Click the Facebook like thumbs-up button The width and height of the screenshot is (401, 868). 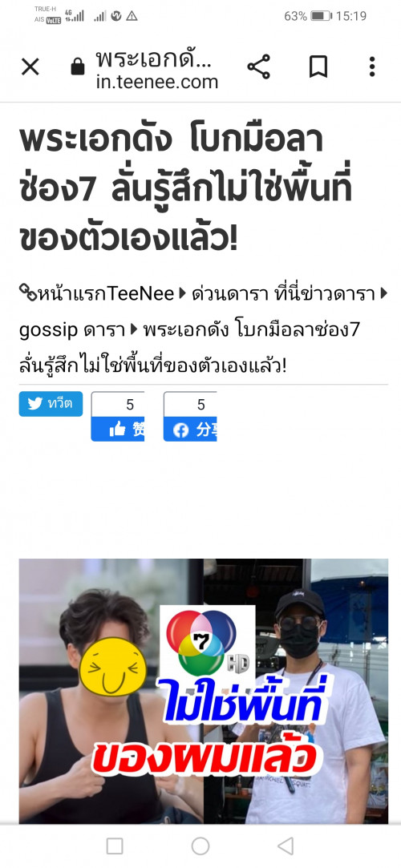(118, 429)
